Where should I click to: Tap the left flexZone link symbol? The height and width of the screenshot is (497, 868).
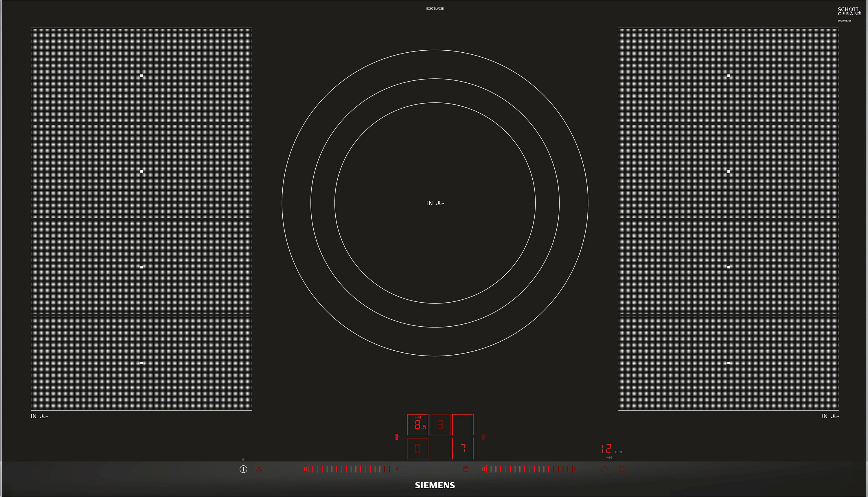coord(397,437)
